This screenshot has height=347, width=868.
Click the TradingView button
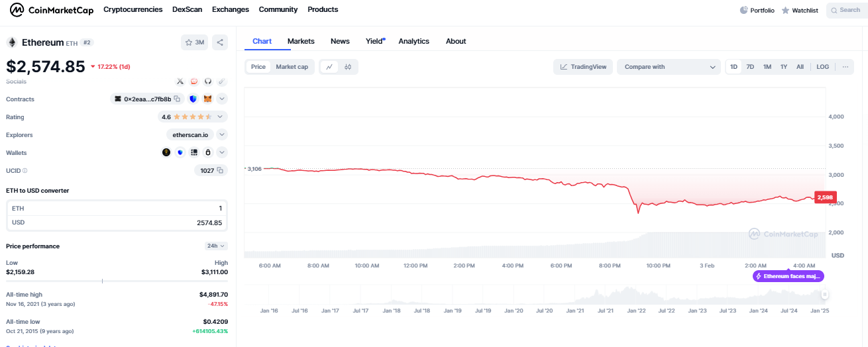583,67
